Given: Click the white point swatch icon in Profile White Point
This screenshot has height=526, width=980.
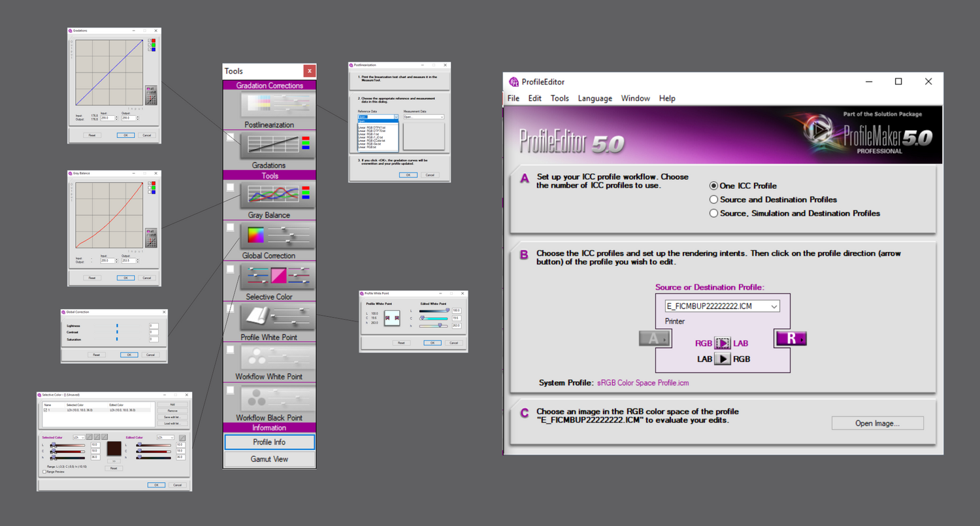Looking at the screenshot, I should point(392,318).
